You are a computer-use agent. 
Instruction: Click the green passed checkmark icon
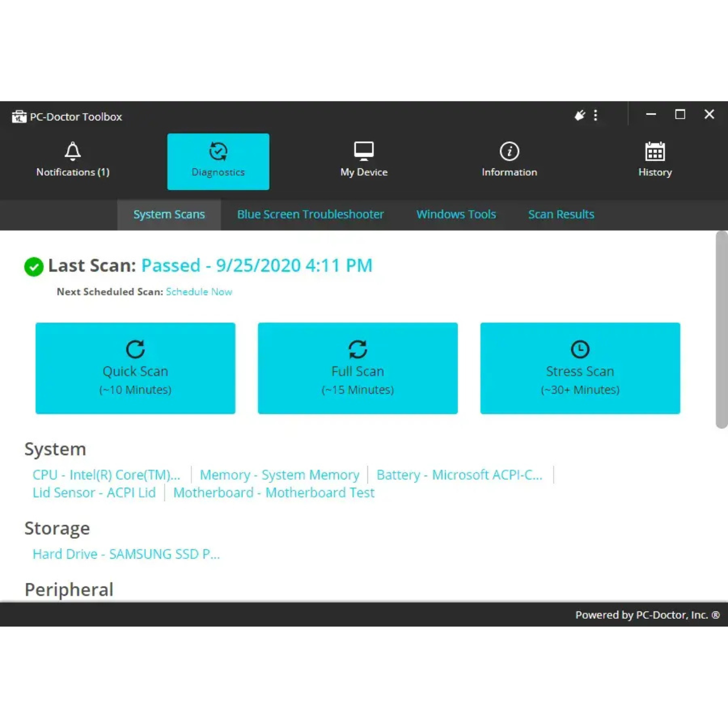click(34, 266)
